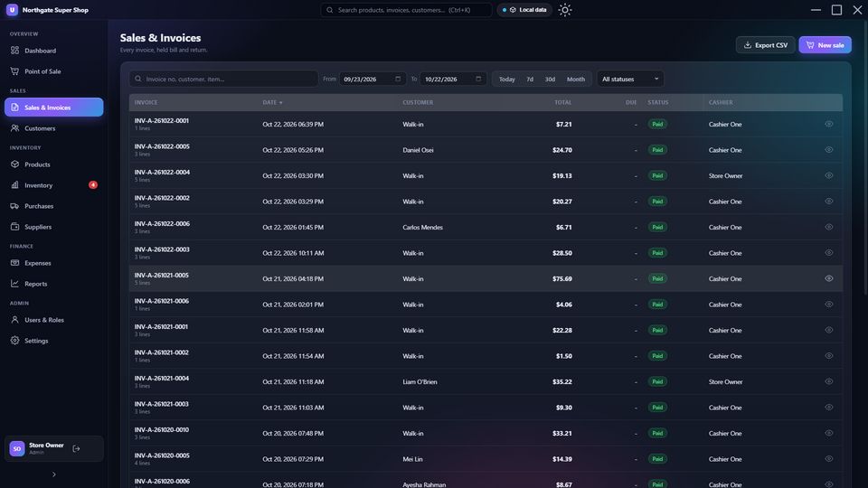Sort by the Status column header
Screen dimensions: 868x488
(657, 102)
